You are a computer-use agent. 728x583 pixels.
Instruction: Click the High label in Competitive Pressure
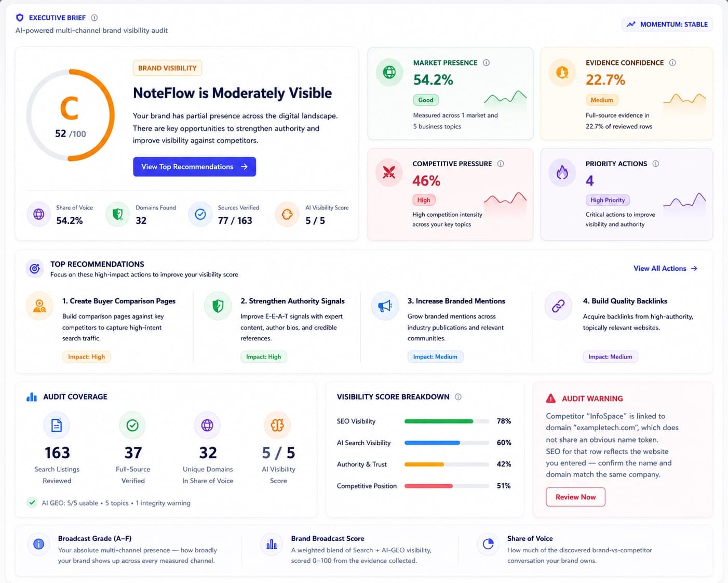point(424,200)
